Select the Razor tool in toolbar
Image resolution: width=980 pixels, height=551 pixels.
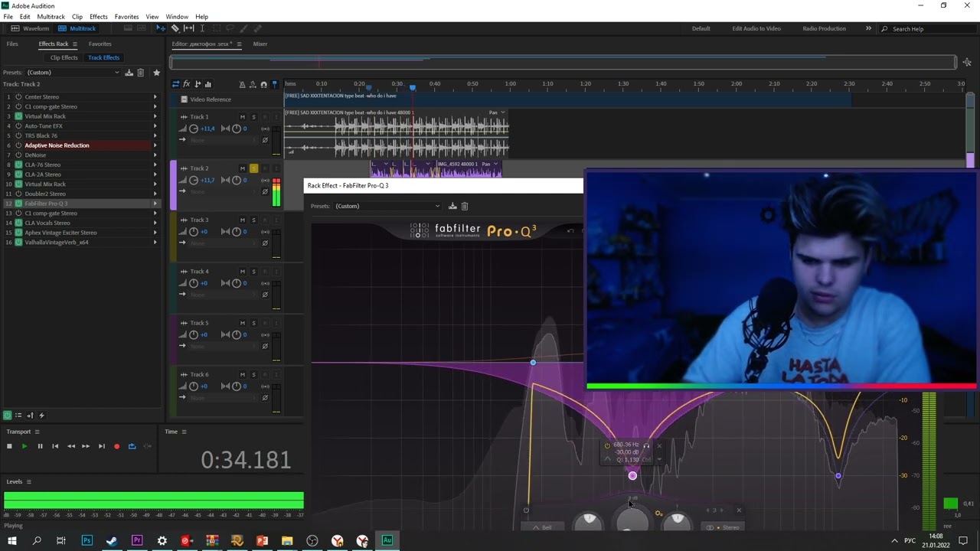(175, 28)
